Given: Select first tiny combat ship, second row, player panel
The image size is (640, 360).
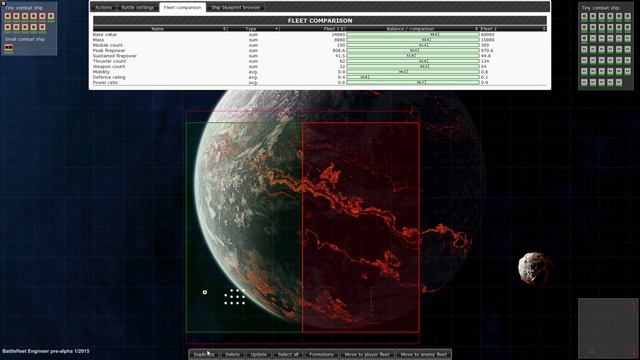Looking at the screenshot, I should coord(8,27).
